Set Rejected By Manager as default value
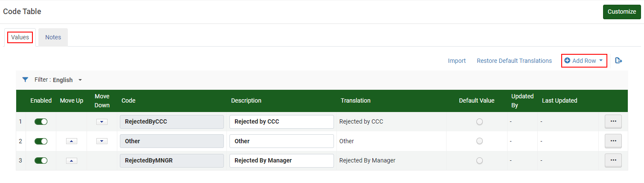The height and width of the screenshot is (183, 644). [479, 161]
